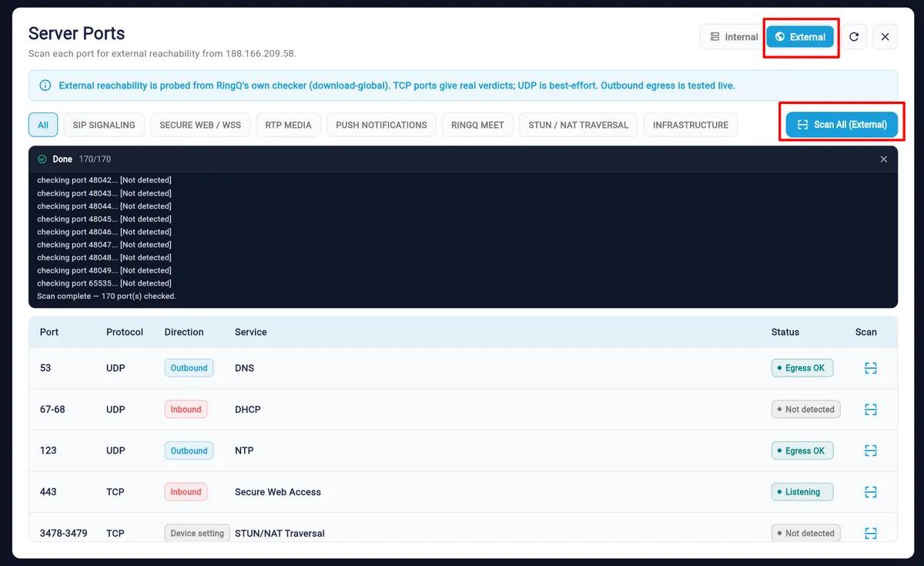Viewport: 924px width, 566px height.
Task: Click the Port column header
Action: click(49, 332)
